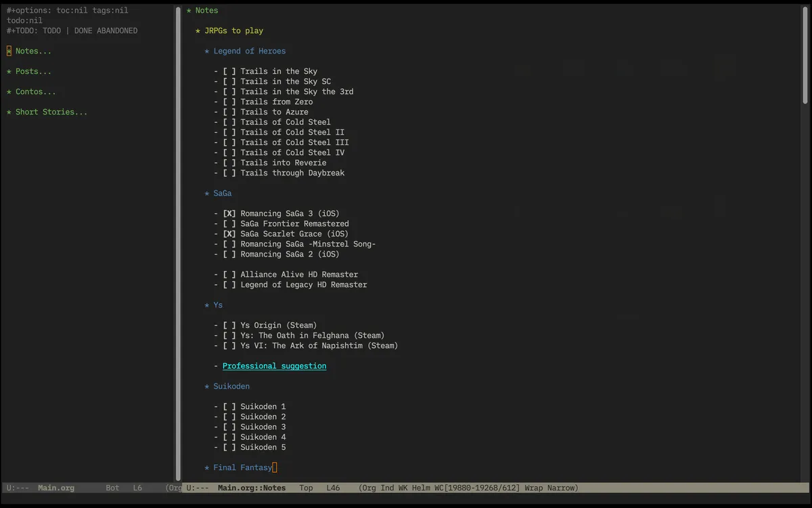Click text Ys: The Oath in Felghana (Steam)

(x=313, y=335)
